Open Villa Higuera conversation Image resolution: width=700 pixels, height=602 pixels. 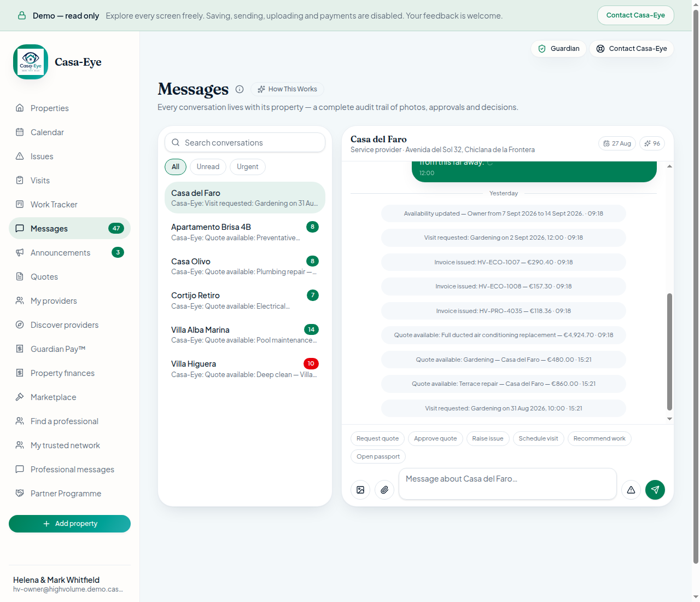point(245,369)
